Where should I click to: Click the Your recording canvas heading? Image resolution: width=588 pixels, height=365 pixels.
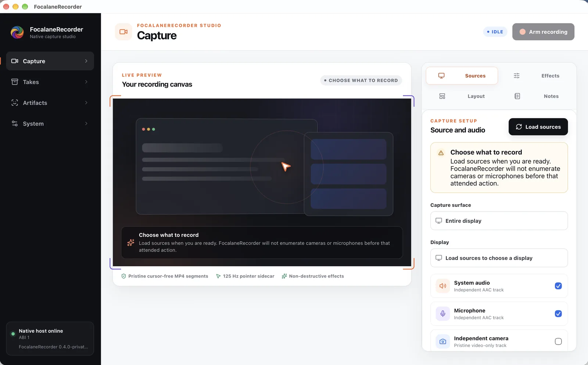pyautogui.click(x=157, y=84)
